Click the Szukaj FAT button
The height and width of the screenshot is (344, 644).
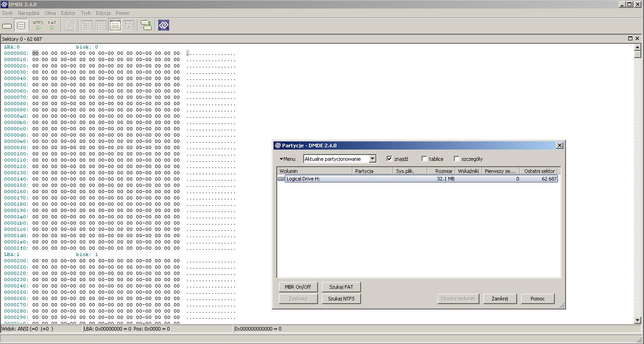coord(341,287)
